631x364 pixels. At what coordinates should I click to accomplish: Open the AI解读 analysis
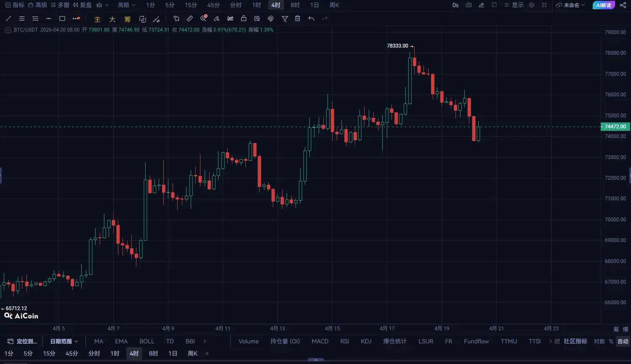click(604, 5)
